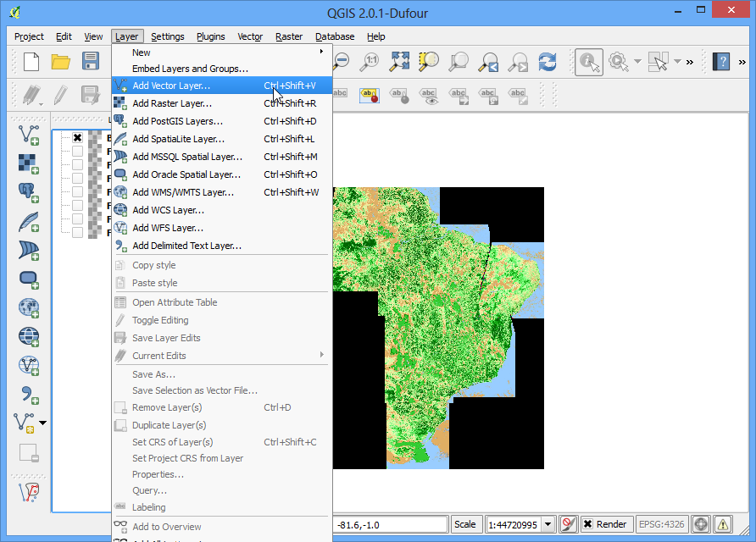Tick the layer checkbox directly below the checked one

coord(77,152)
